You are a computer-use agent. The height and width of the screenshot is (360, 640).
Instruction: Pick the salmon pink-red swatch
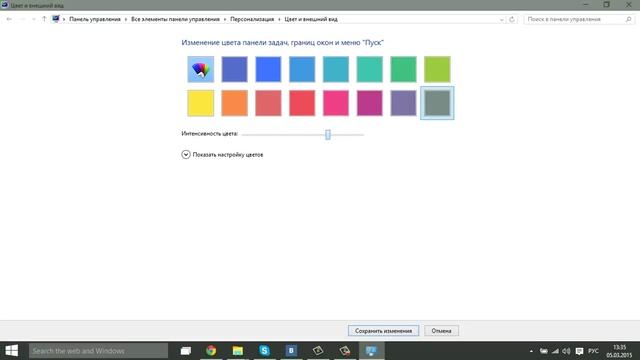point(268,103)
